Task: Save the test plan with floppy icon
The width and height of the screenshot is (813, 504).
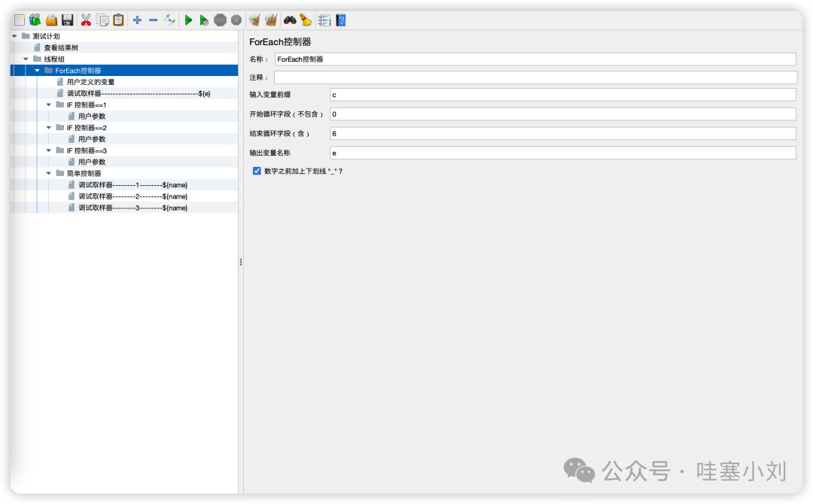Action: tap(68, 20)
